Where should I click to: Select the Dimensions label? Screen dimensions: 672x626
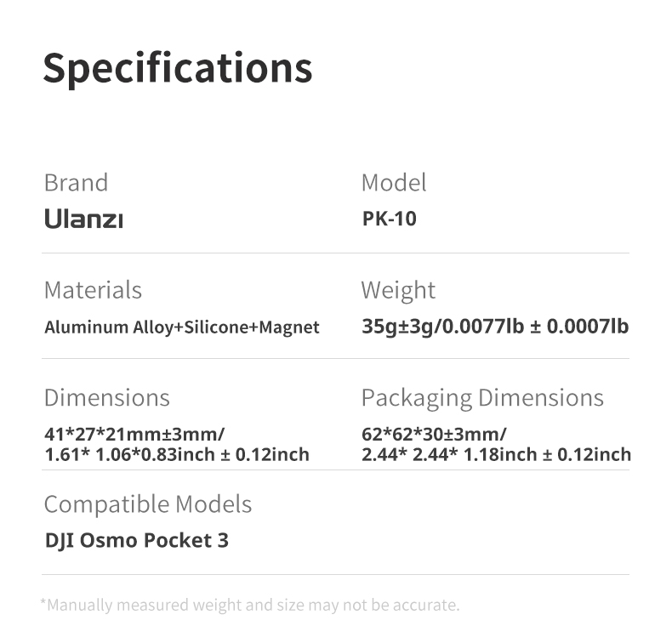tap(106, 397)
